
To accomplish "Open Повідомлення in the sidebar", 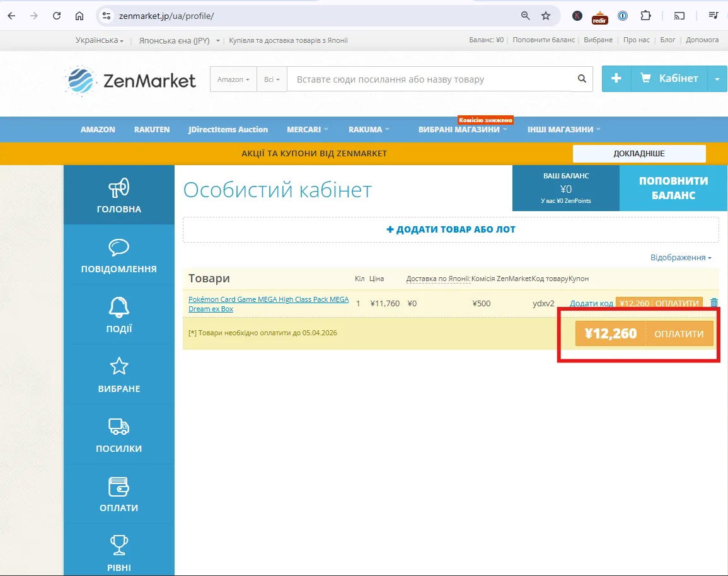I will [119, 255].
